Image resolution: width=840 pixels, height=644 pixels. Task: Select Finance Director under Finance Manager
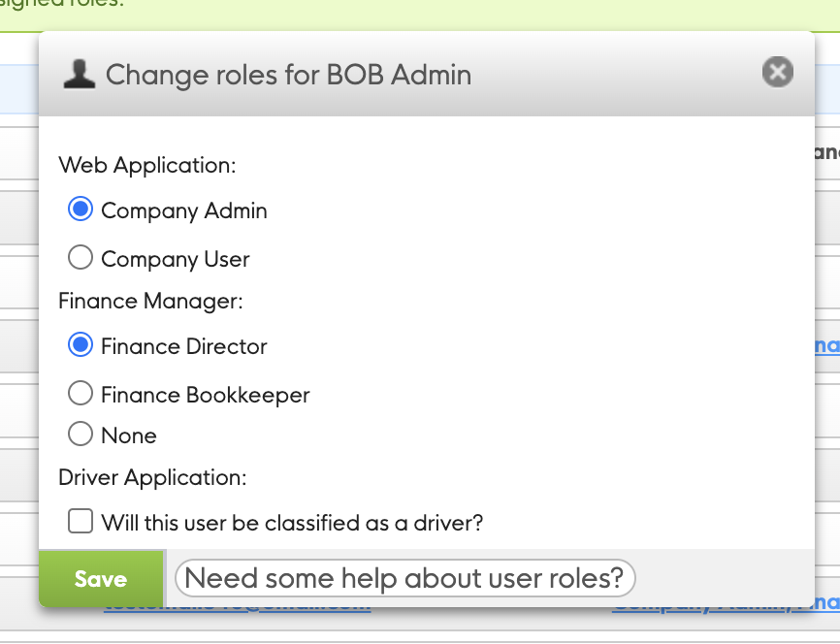(x=81, y=344)
